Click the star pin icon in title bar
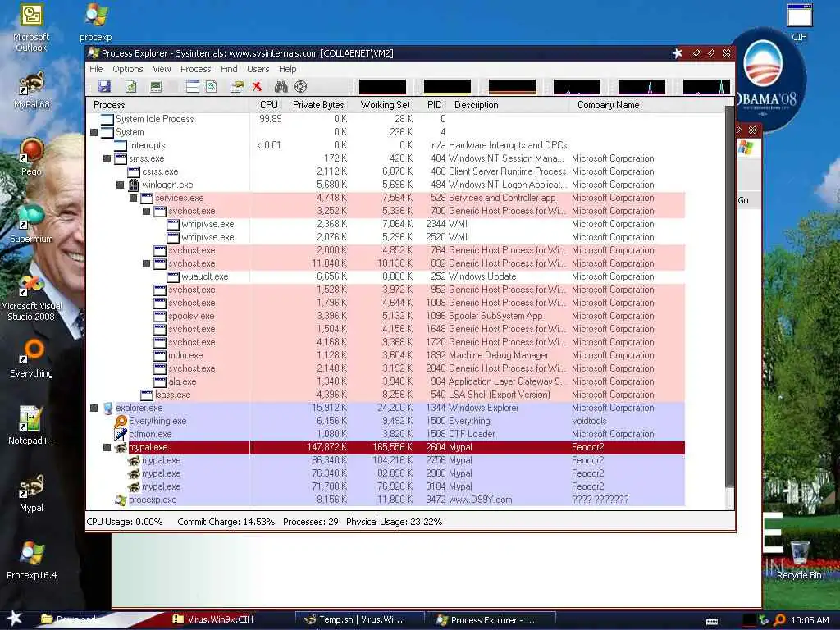This screenshot has height=630, width=840. [678, 53]
